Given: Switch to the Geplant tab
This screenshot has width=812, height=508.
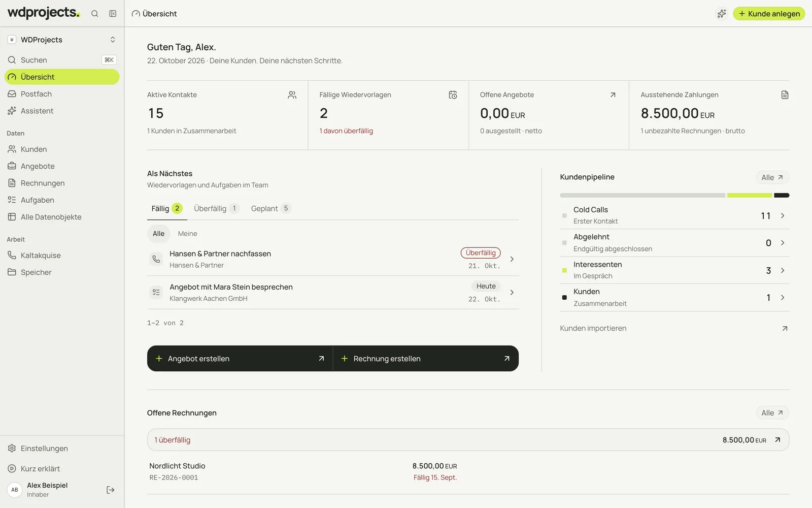Looking at the screenshot, I should point(271,208).
